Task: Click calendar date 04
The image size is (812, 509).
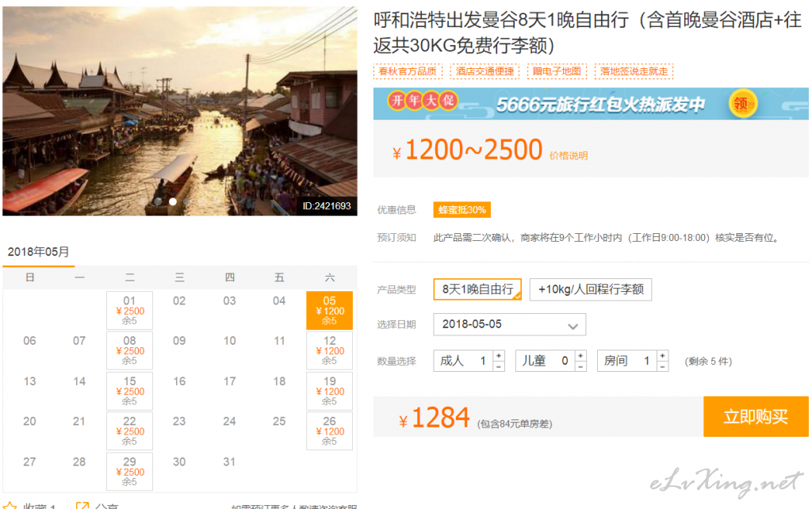Action: click(x=279, y=300)
